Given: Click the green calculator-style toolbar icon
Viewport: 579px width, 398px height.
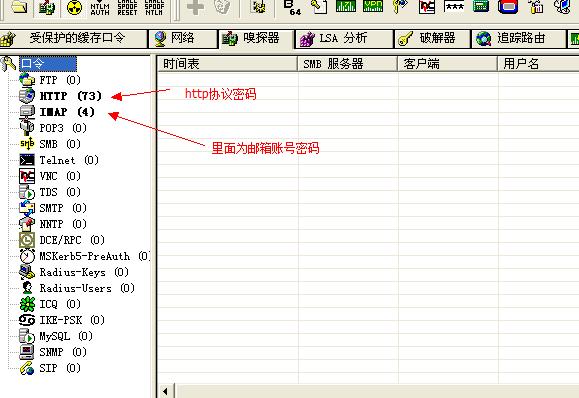Looking at the screenshot, I should click(x=481, y=6).
